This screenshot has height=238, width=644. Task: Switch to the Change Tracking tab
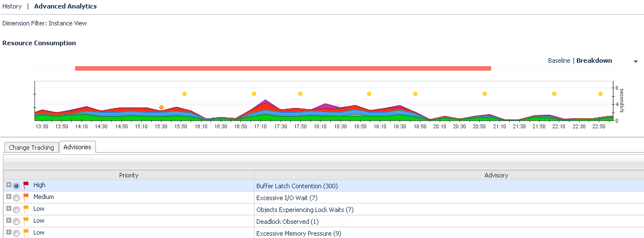[x=32, y=148]
